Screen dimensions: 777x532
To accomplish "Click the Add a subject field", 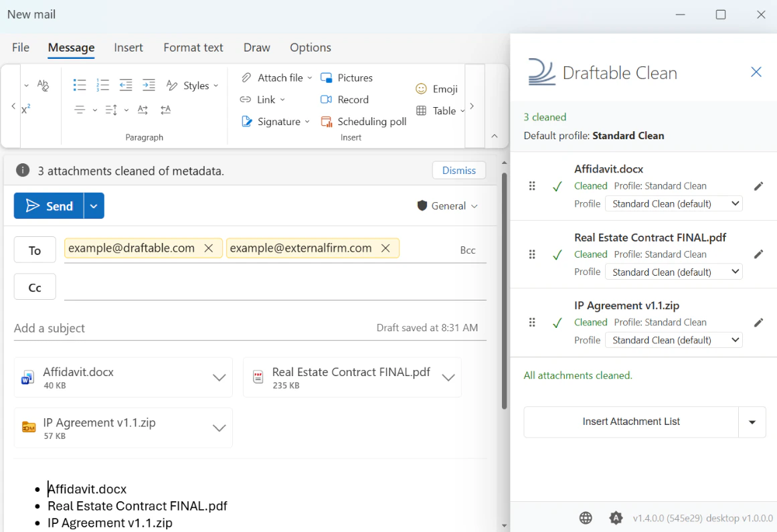I will [x=193, y=328].
